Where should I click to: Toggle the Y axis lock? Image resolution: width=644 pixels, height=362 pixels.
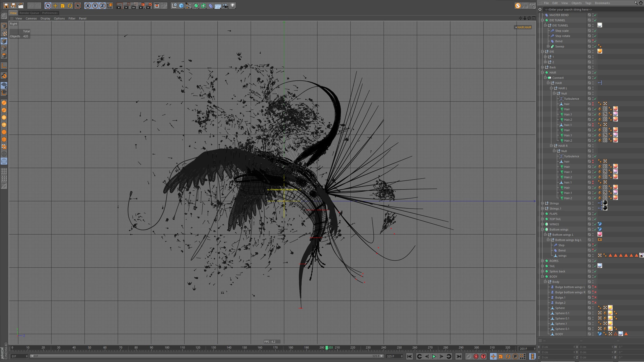[x=95, y=6]
